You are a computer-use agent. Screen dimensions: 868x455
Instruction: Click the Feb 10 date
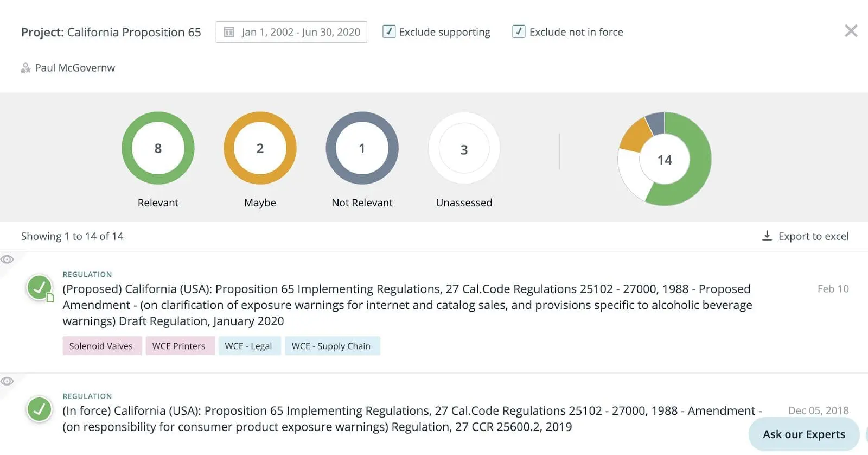(x=833, y=289)
